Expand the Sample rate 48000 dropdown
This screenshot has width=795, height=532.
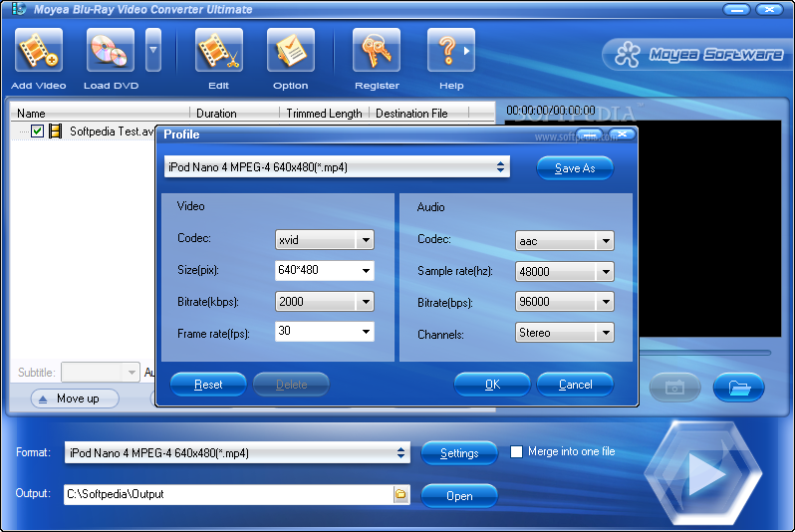coord(606,272)
